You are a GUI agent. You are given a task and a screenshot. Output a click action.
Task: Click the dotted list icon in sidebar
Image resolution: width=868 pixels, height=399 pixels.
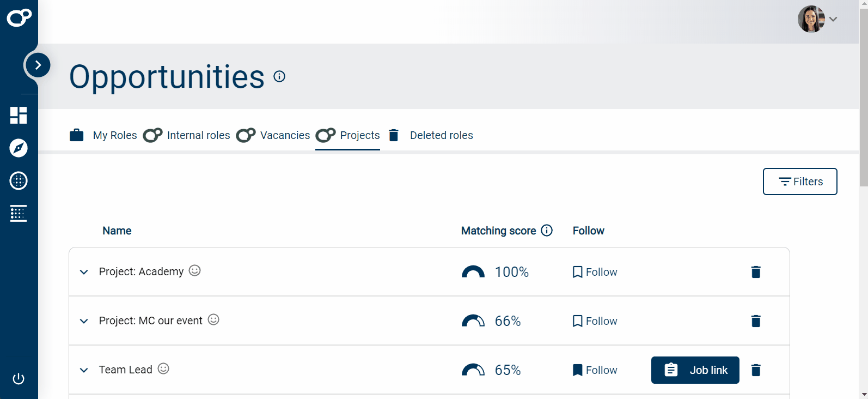coord(19,213)
